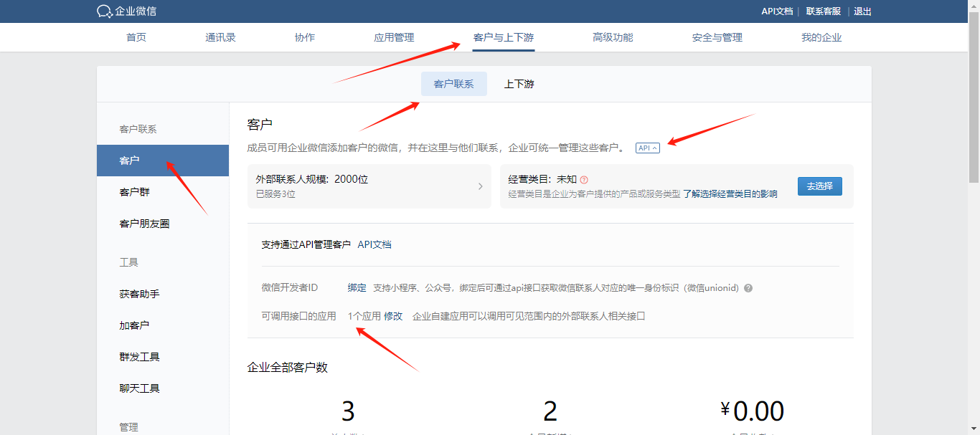Select the 客户联系 sub-tab
Screen dimensions: 980x435
point(454,84)
